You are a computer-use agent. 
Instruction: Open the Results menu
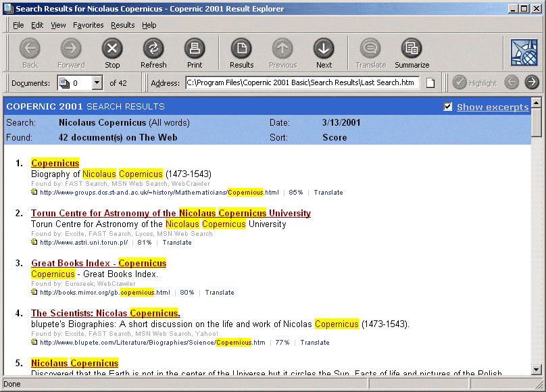tap(123, 25)
